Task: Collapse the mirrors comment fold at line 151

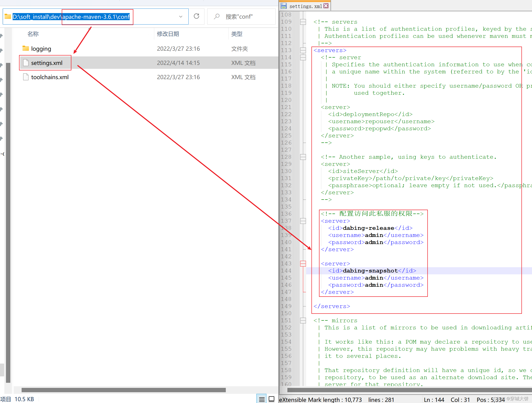Action: (x=303, y=321)
